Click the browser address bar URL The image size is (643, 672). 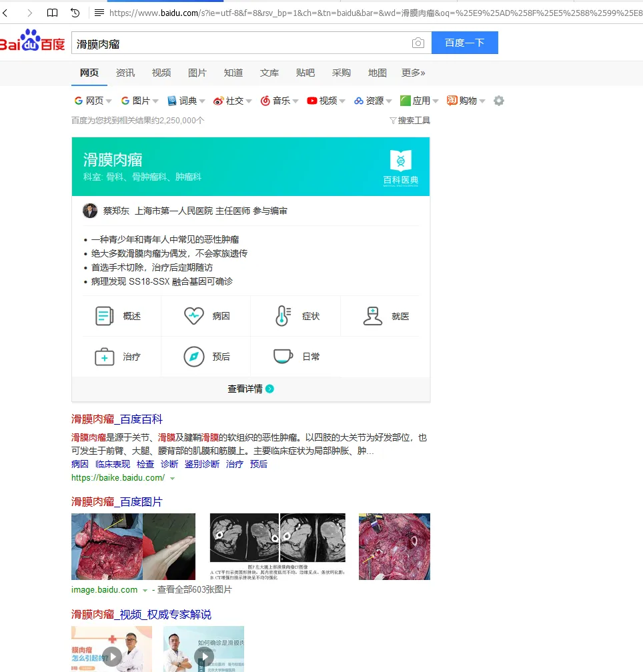pos(376,13)
